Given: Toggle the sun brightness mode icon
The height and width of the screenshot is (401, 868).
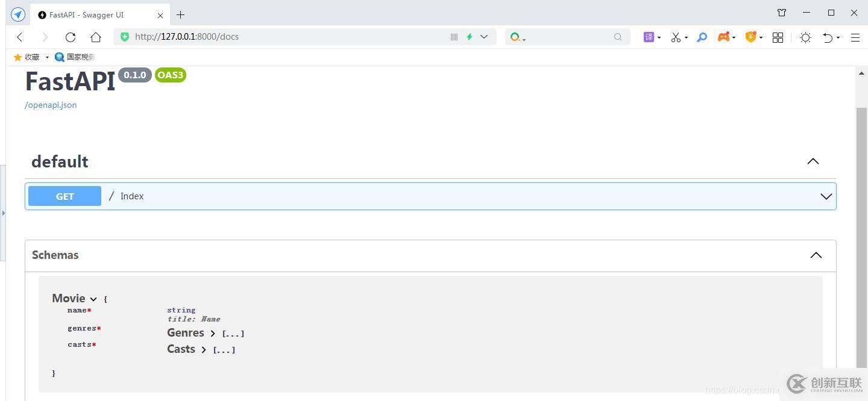Looking at the screenshot, I should pos(805,37).
